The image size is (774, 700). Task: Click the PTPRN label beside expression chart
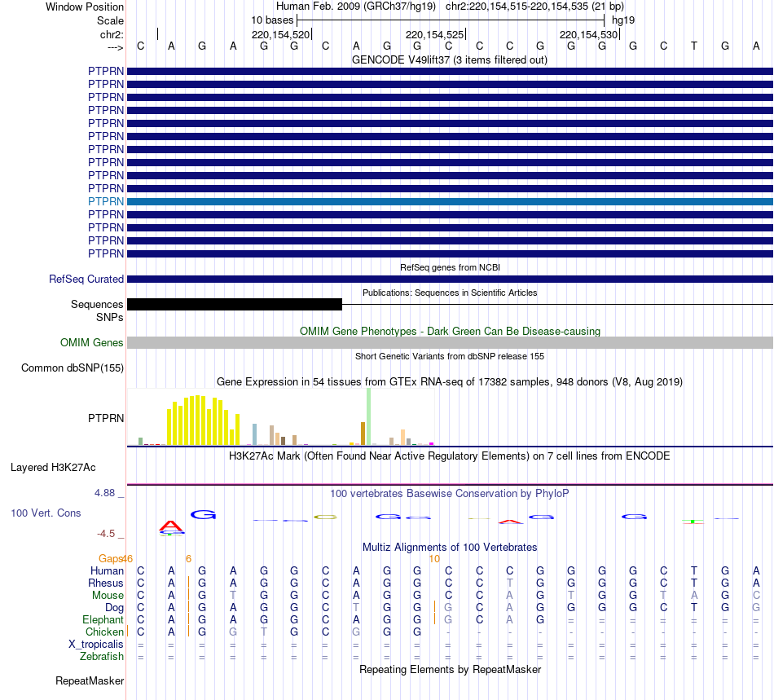106,418
